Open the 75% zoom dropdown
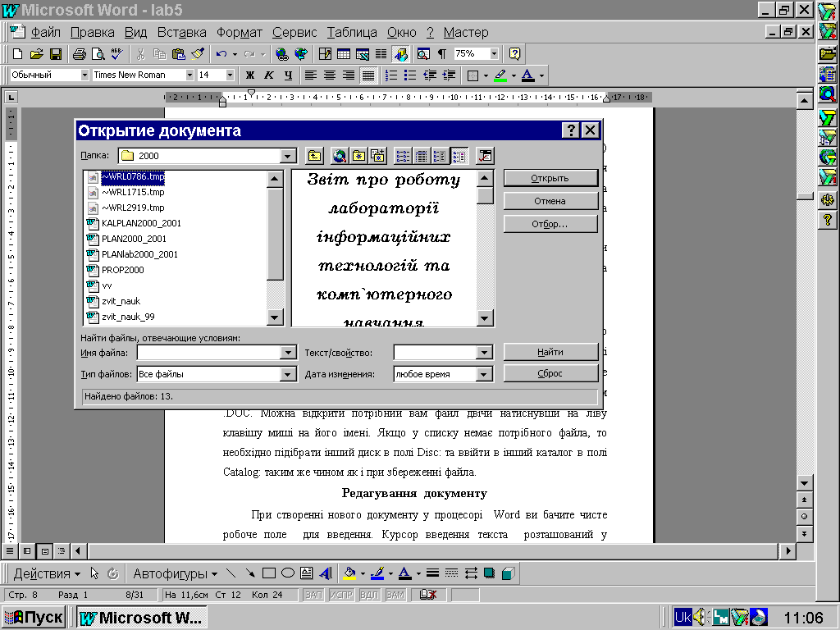 pos(494,53)
